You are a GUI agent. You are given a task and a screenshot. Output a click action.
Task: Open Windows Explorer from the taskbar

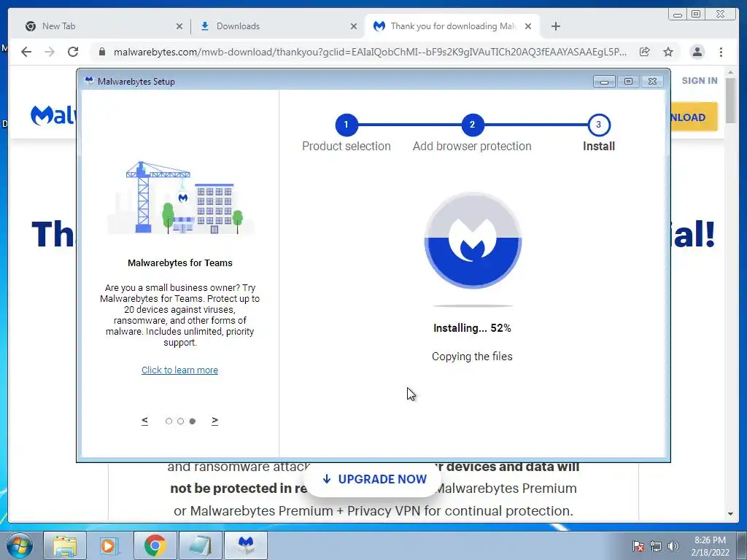coord(65,545)
